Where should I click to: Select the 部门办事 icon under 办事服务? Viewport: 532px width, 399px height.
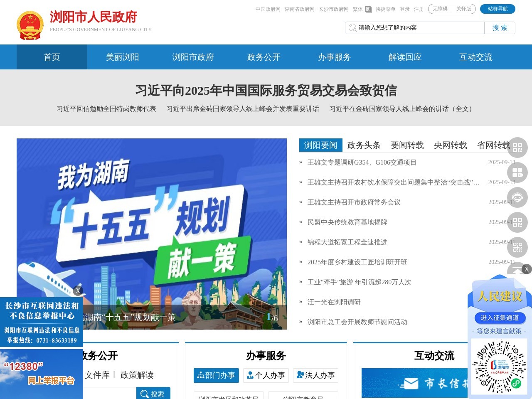click(x=200, y=375)
